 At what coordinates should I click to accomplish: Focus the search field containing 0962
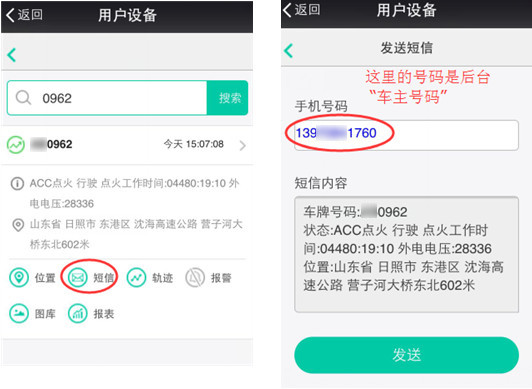107,98
